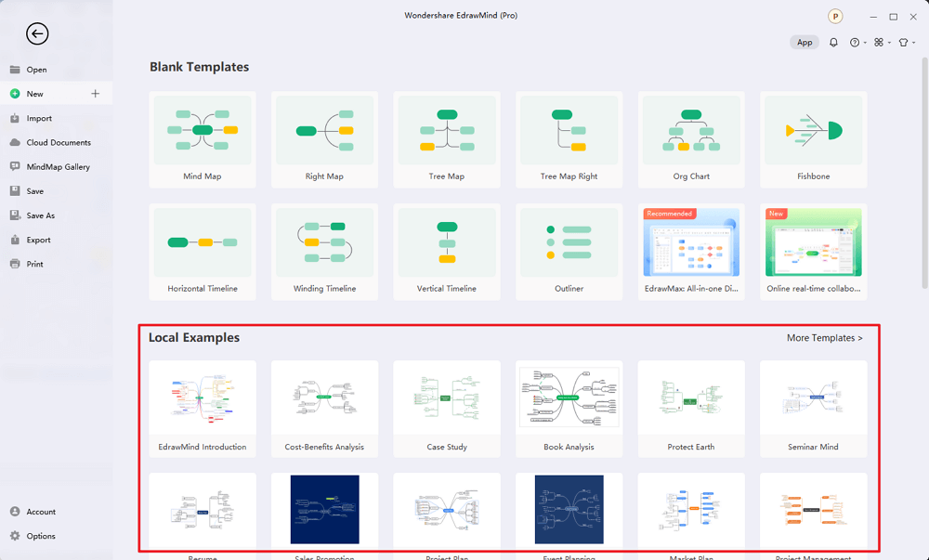929x560 pixels.
Task: Open the Event Planning dark example
Action: tap(569, 510)
